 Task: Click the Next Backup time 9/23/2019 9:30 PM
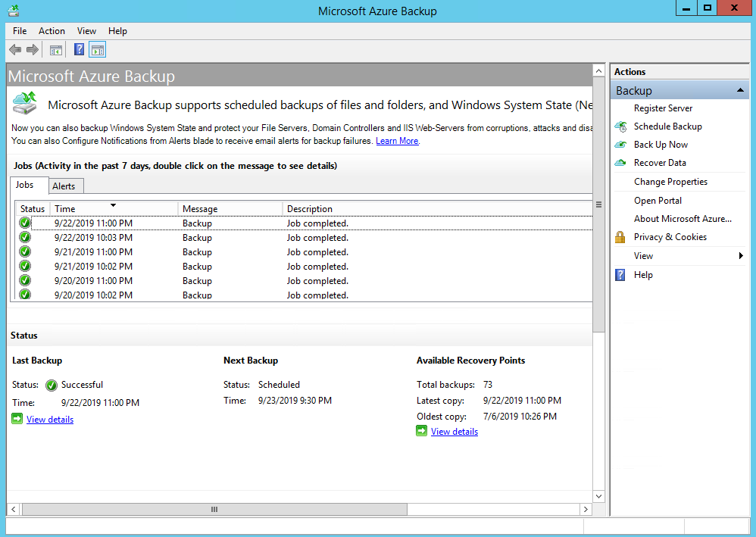click(295, 401)
